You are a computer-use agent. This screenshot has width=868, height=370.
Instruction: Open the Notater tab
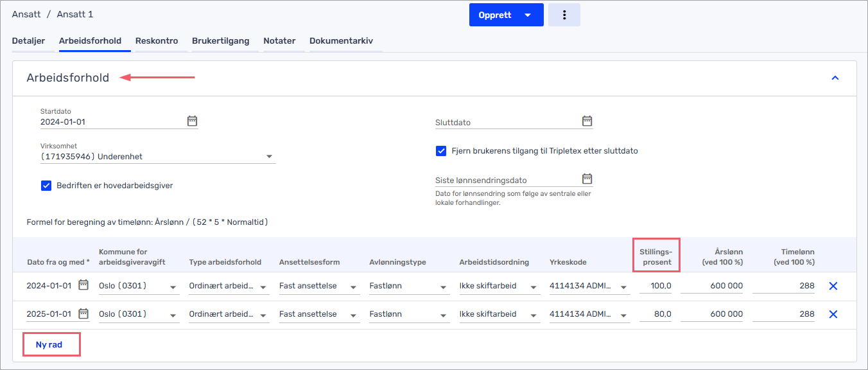pyautogui.click(x=279, y=40)
